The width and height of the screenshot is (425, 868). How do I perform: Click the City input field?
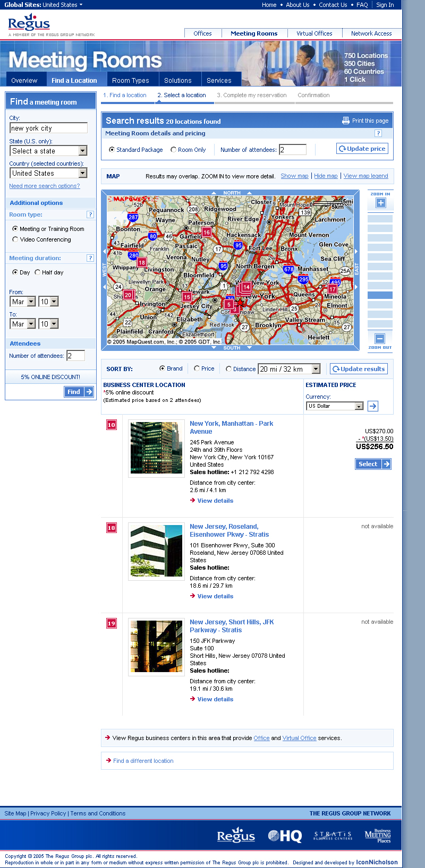(48, 128)
